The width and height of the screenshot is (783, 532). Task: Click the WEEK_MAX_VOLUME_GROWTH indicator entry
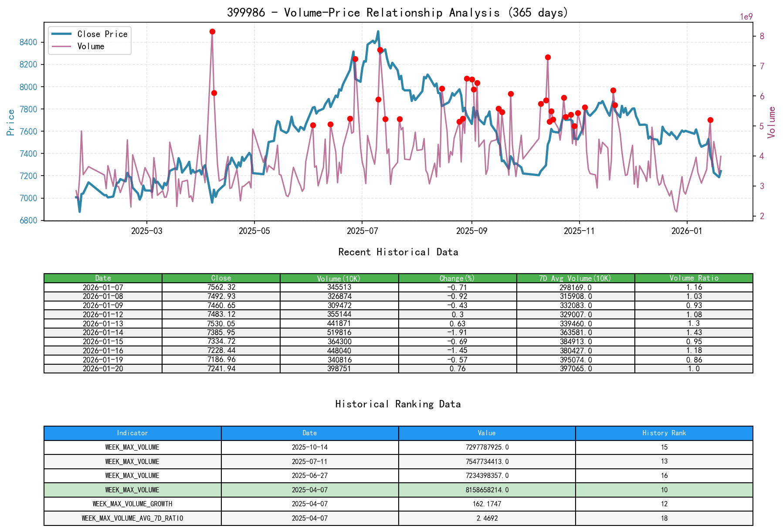pos(132,504)
